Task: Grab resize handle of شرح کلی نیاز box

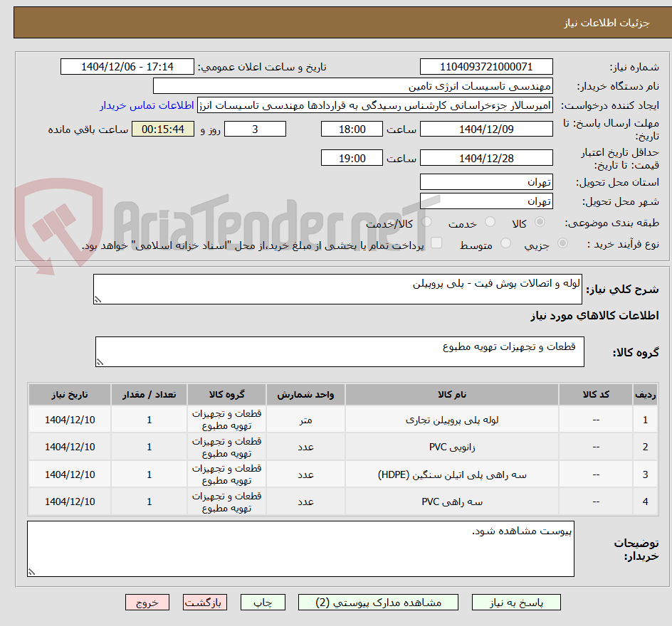Action: pyautogui.click(x=98, y=299)
